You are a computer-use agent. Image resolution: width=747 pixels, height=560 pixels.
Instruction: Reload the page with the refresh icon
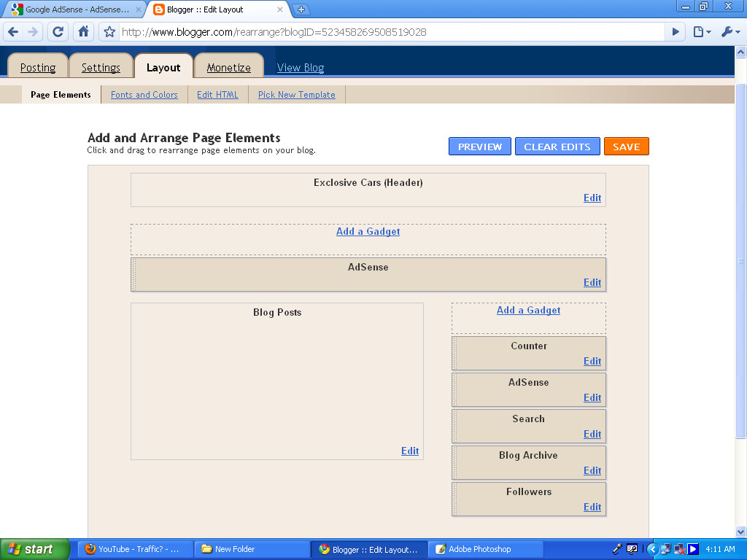point(58,32)
